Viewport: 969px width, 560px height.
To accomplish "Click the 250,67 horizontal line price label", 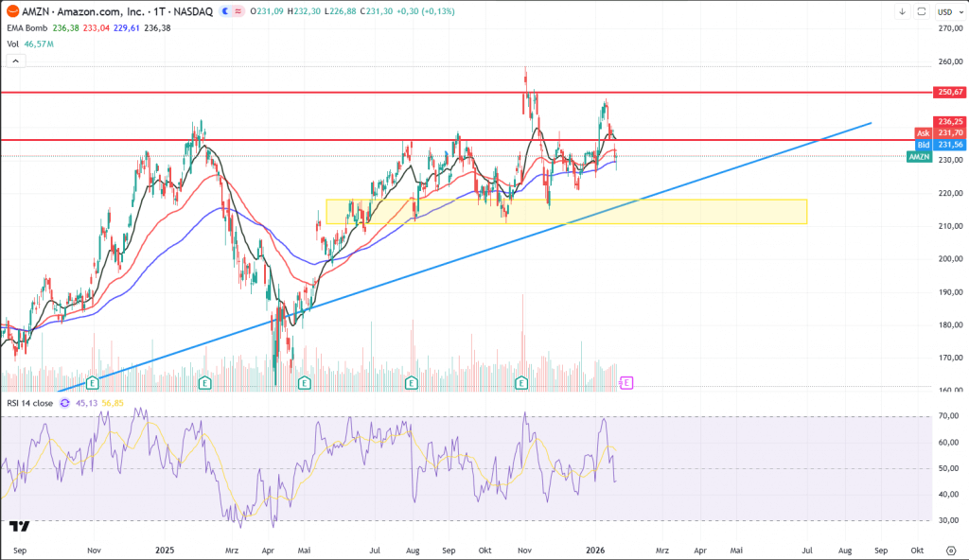I will pos(949,92).
